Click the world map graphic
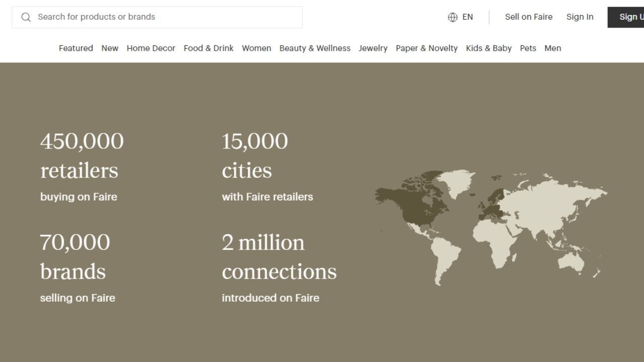 491,228
